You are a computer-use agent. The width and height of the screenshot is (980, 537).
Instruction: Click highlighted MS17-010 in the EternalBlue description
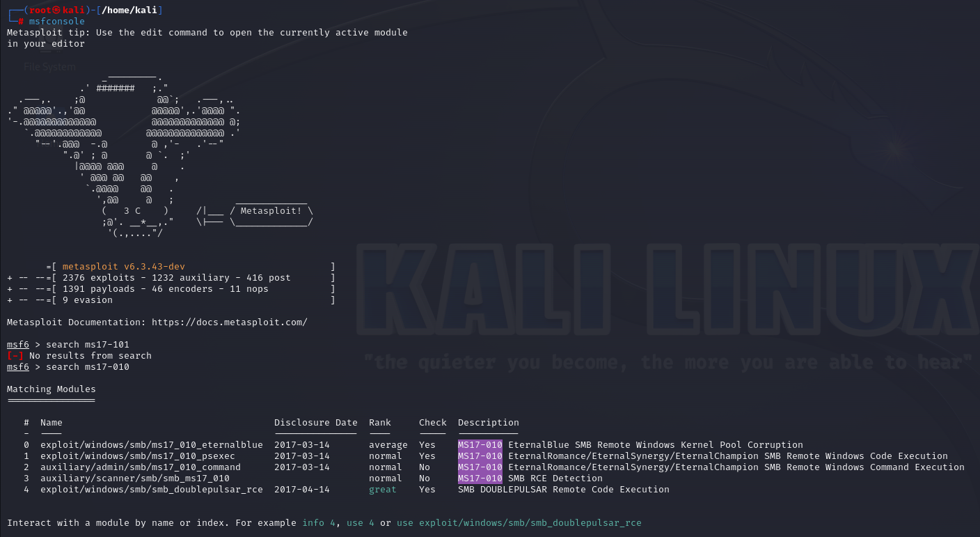click(x=480, y=445)
